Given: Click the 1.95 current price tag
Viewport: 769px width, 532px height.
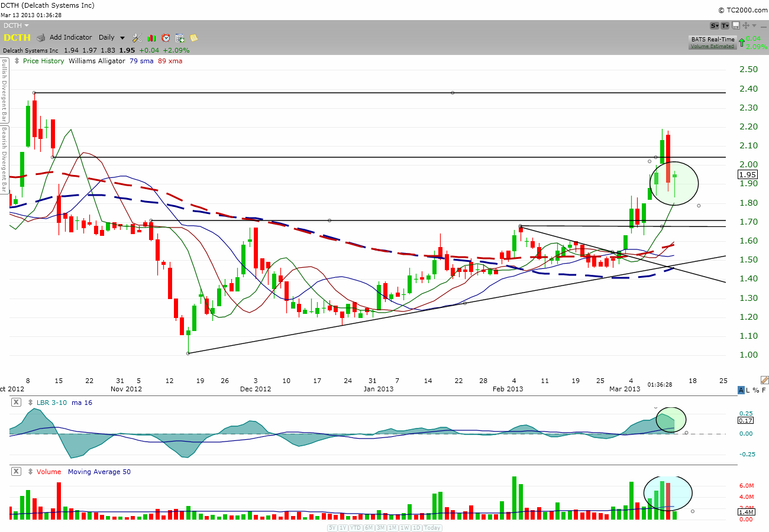Looking at the screenshot, I should pyautogui.click(x=747, y=174).
